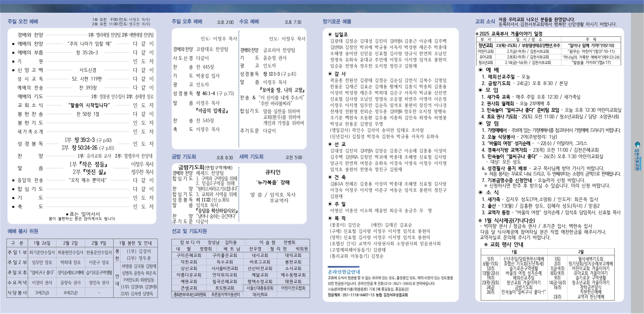The image size is (644, 314).
Task: Click the '소 식' news subsection heading
Action: pos(488,192)
